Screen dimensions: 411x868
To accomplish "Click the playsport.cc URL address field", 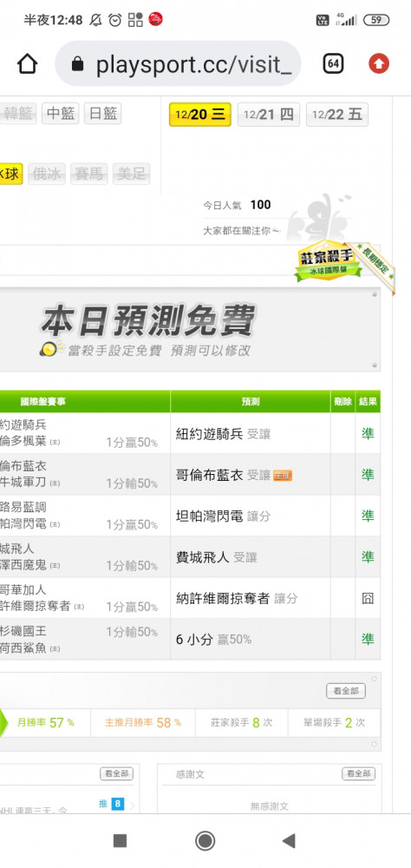I will tap(178, 64).
